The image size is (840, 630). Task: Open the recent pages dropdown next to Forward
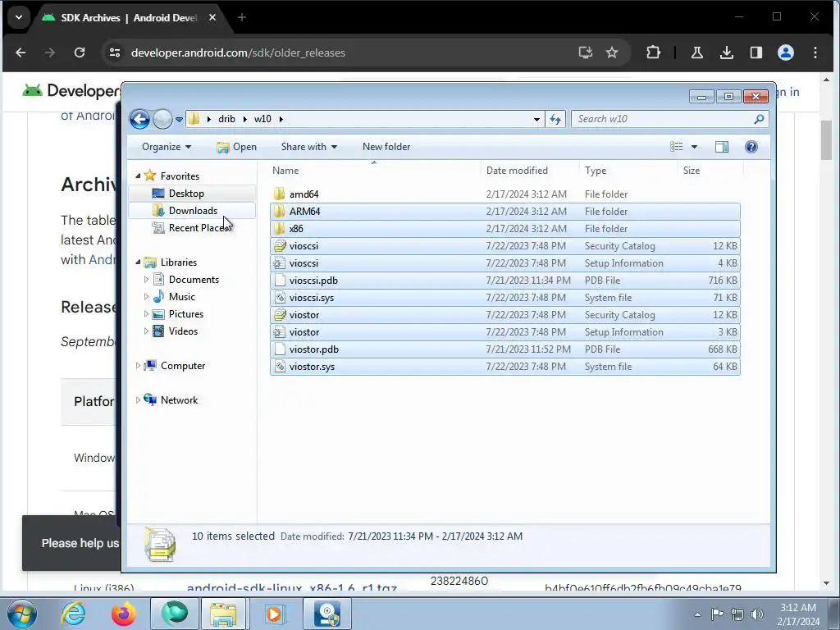(x=179, y=119)
